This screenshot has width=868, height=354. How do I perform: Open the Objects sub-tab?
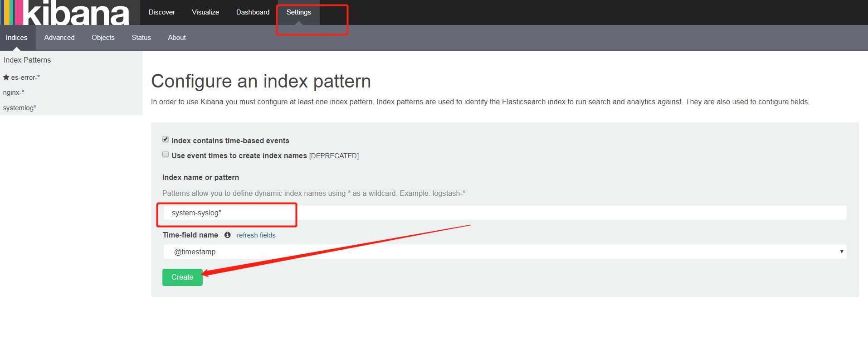click(103, 38)
